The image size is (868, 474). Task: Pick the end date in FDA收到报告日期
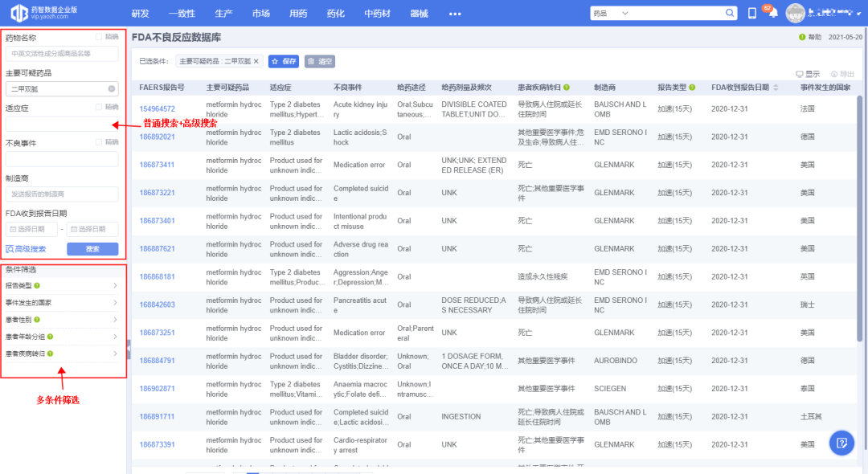tap(92, 229)
